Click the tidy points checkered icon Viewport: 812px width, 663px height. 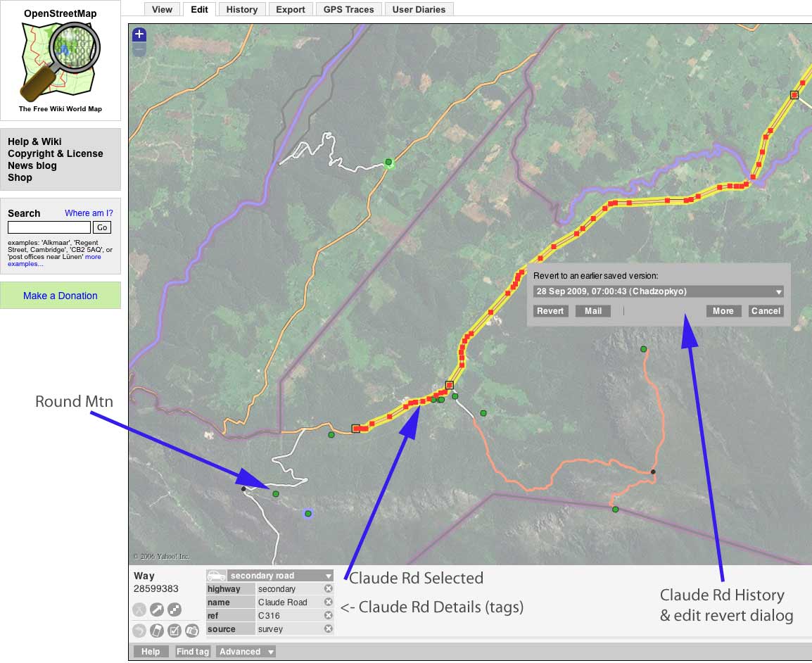pos(175,610)
